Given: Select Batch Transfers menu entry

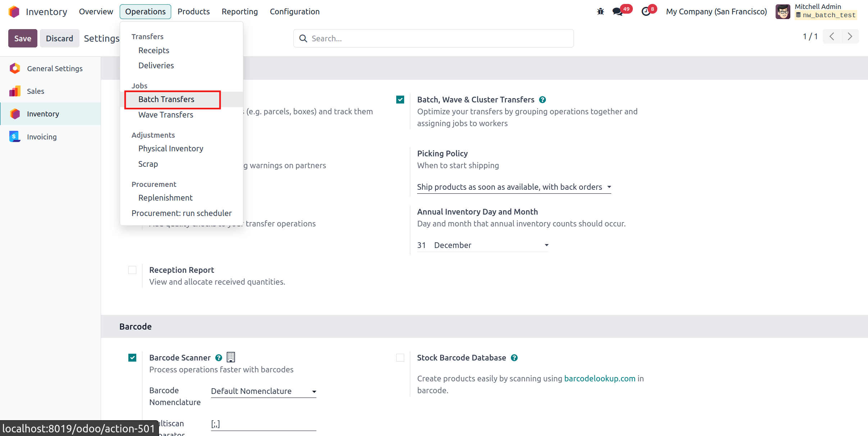Looking at the screenshot, I should coord(166,100).
